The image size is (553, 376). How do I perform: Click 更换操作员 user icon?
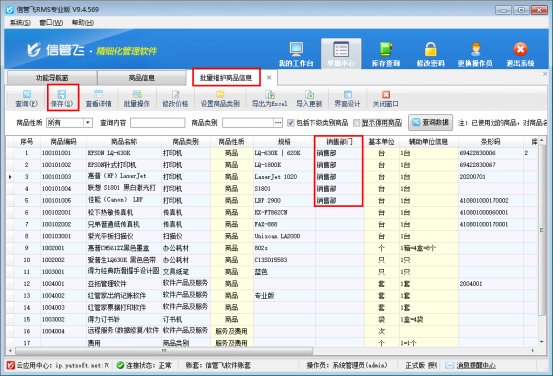click(x=475, y=49)
